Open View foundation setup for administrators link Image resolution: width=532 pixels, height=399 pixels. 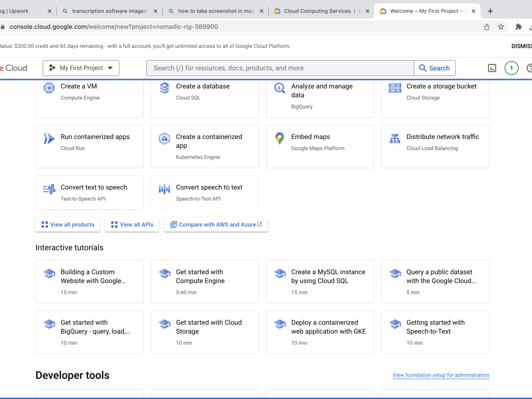(x=441, y=375)
